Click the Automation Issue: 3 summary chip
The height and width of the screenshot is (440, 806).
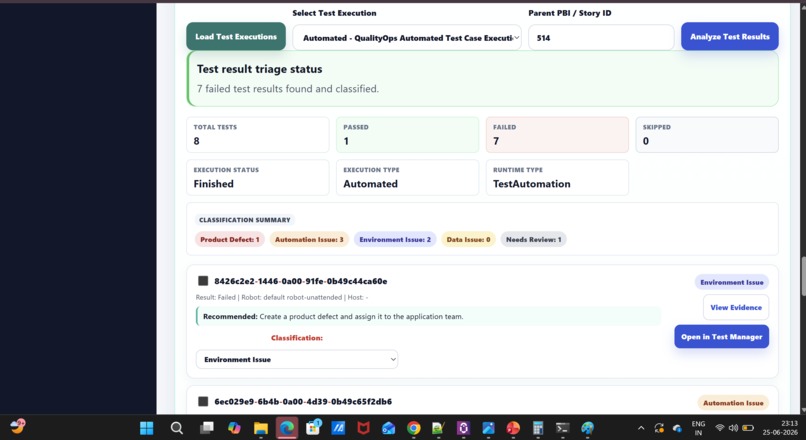309,240
